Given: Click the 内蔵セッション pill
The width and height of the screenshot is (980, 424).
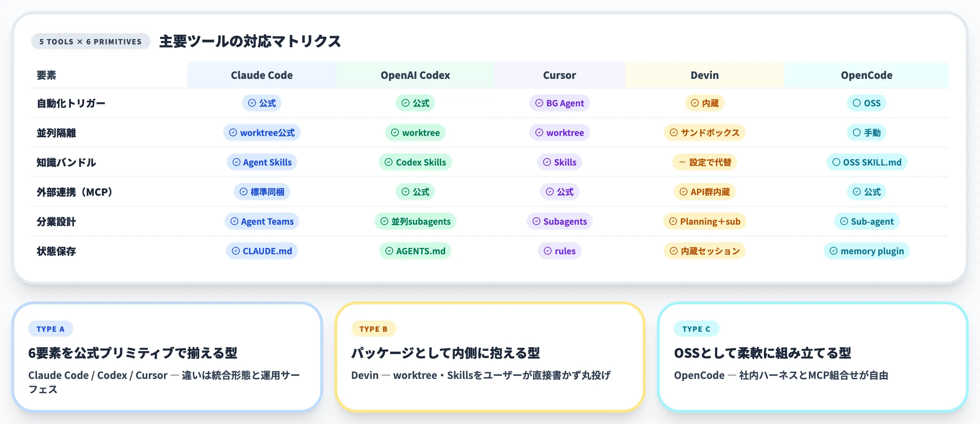Looking at the screenshot, I should click(x=705, y=251).
